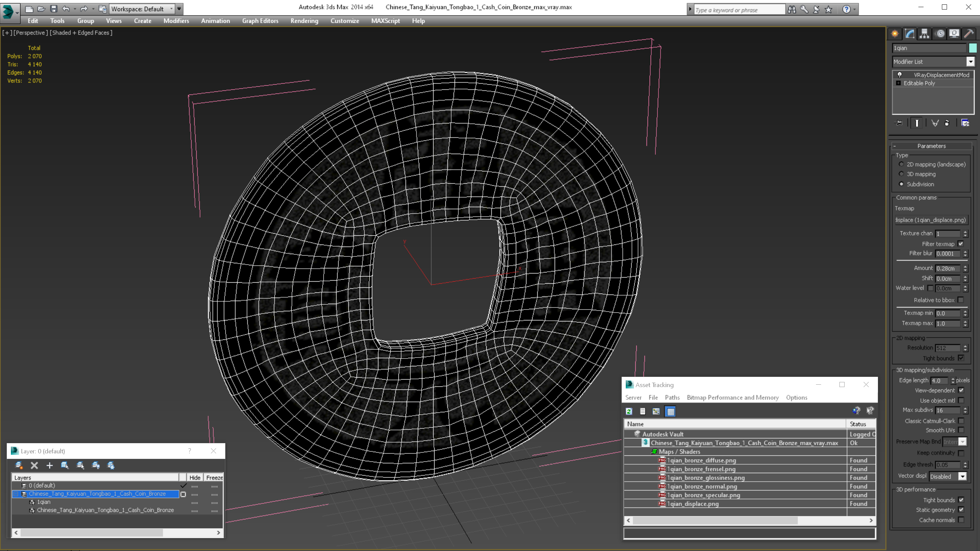Open the Graph Editors menu
980x551 pixels.
260,21
